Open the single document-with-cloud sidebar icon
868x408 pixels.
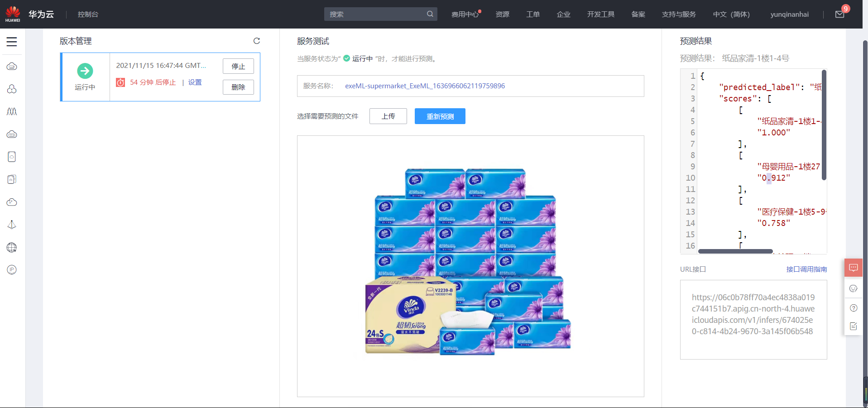12,157
